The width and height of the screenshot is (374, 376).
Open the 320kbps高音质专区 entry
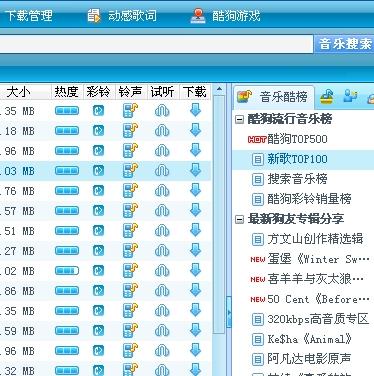[310, 319]
